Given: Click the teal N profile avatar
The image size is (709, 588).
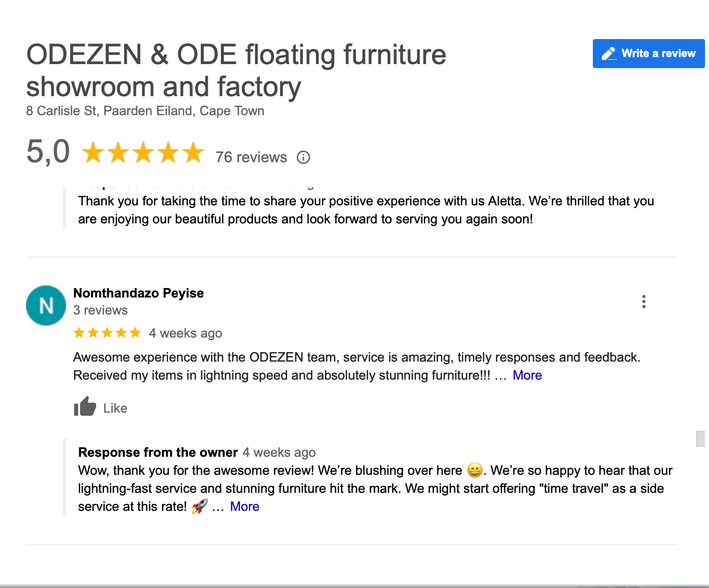Looking at the screenshot, I should pyautogui.click(x=46, y=306).
